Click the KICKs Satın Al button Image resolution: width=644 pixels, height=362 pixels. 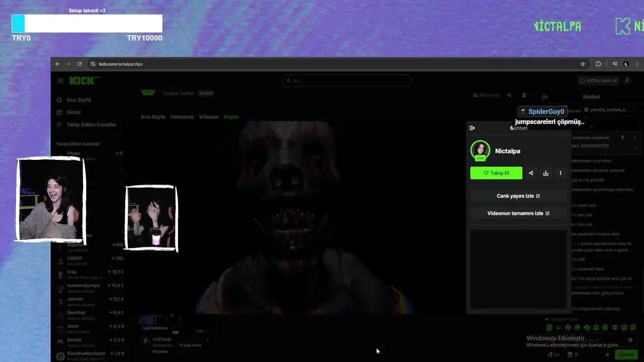coord(598,80)
